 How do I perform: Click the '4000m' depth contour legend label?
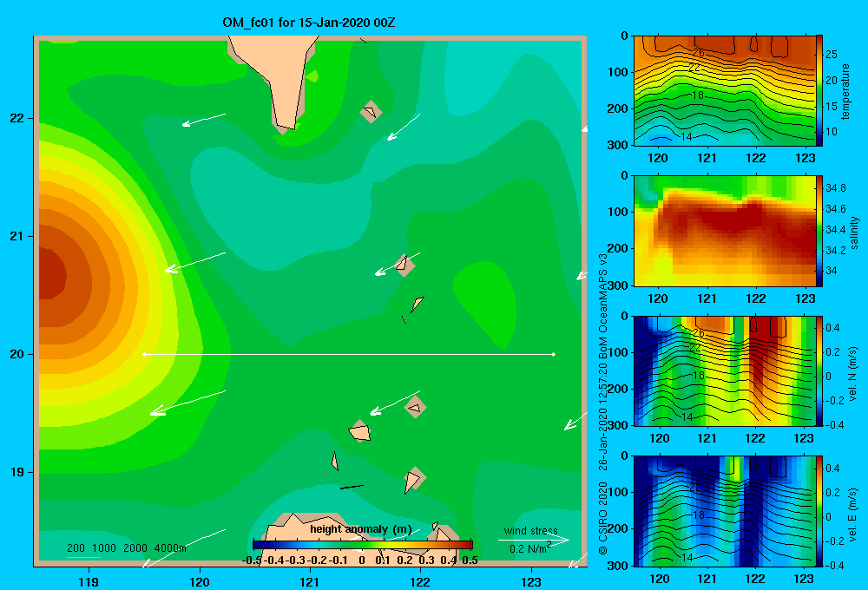[170, 548]
